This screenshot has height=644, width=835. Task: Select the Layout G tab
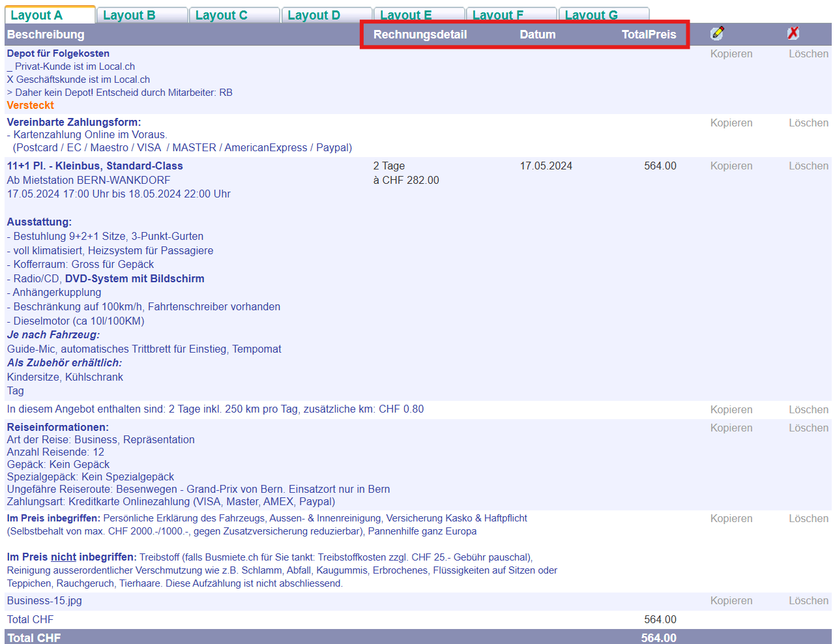[604, 15]
